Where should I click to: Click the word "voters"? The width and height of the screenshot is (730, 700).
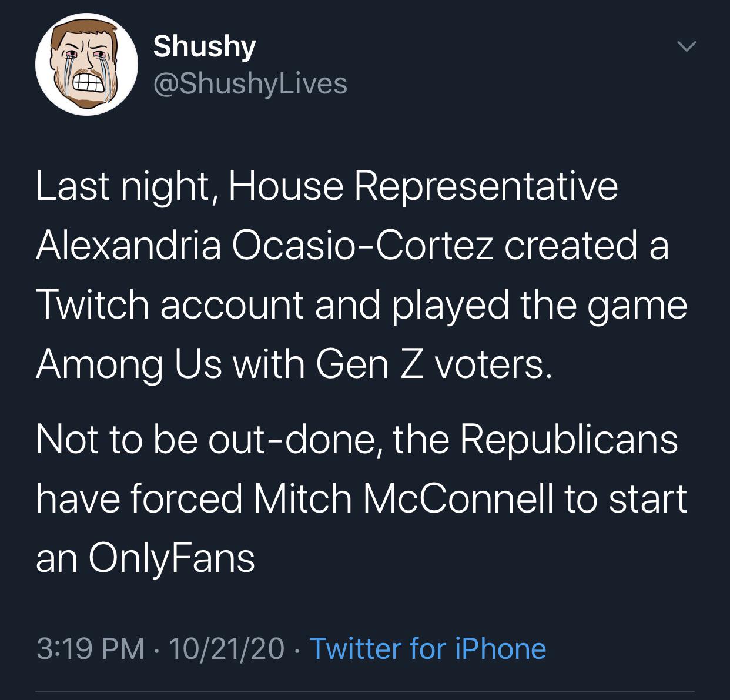(494, 364)
